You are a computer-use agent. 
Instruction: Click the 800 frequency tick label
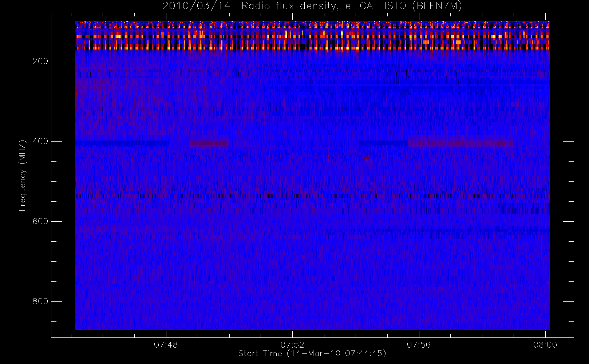click(x=40, y=301)
